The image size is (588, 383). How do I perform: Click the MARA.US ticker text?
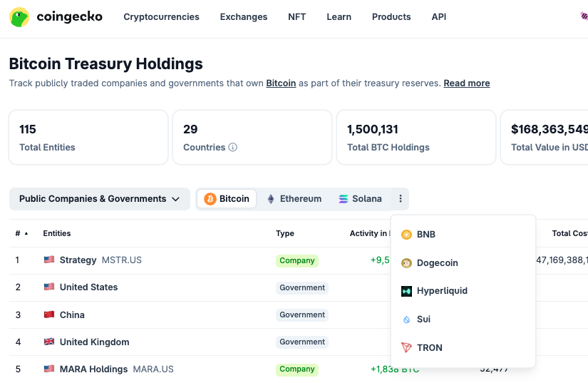click(153, 369)
